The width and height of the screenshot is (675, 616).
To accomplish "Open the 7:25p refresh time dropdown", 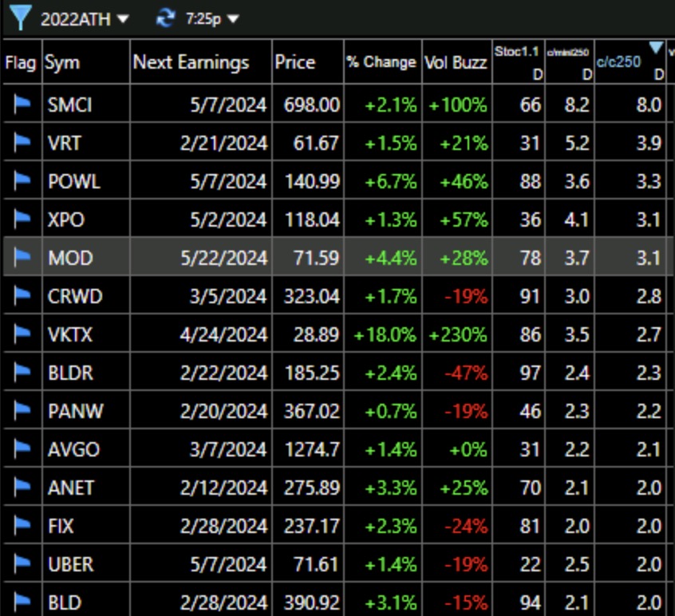I will tap(212, 19).
